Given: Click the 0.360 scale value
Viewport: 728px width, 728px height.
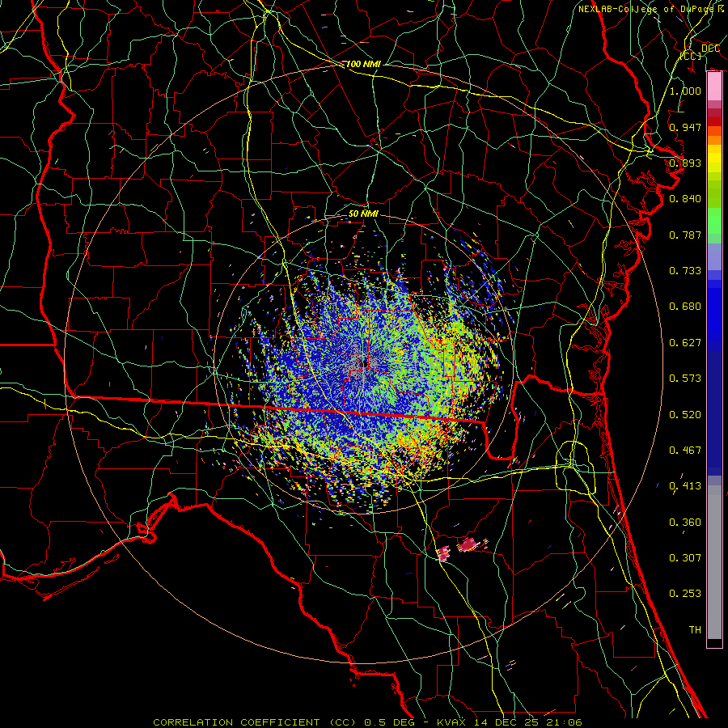Looking at the screenshot, I should [685, 523].
